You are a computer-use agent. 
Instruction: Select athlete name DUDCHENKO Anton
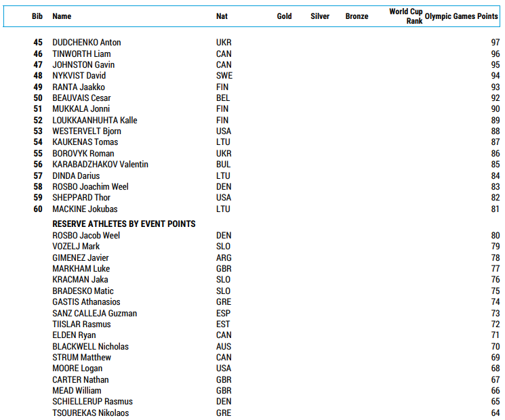(x=86, y=43)
